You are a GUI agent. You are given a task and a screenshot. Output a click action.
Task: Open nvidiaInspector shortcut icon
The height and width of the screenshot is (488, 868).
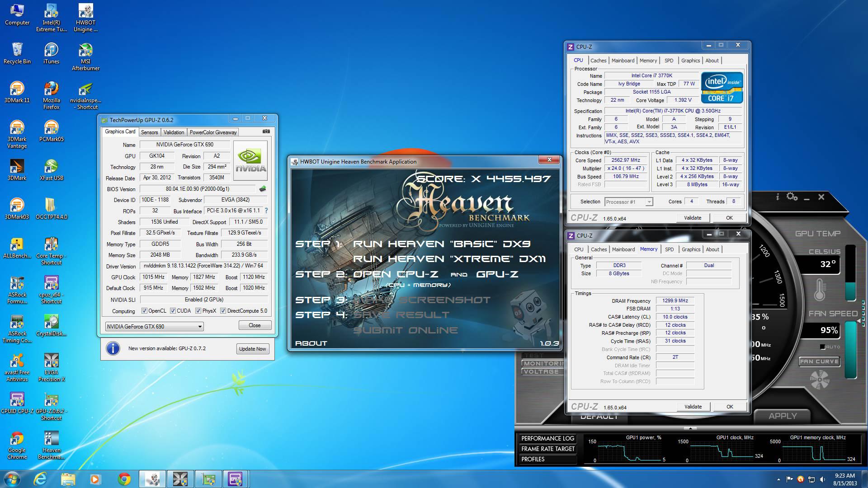coord(85,96)
